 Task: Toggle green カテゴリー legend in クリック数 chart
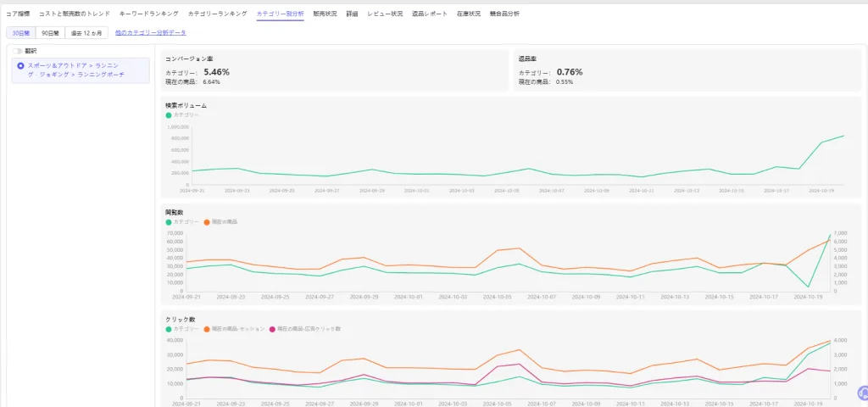click(x=182, y=328)
